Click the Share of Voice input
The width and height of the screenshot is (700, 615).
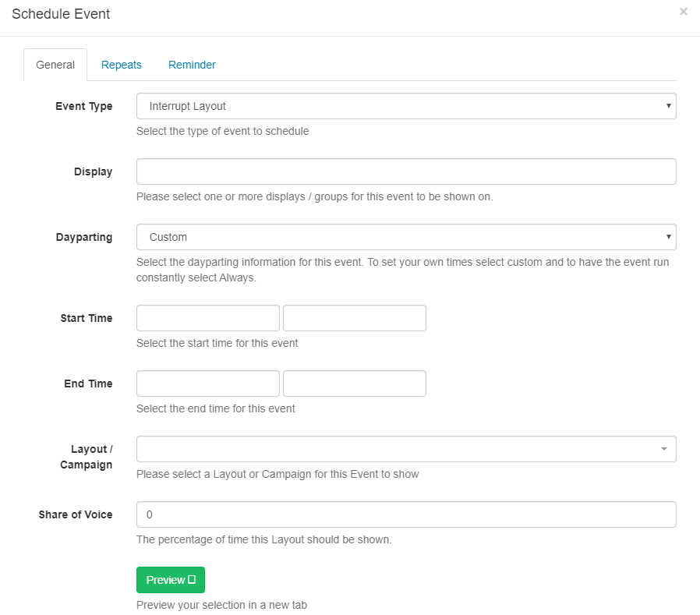[405, 514]
